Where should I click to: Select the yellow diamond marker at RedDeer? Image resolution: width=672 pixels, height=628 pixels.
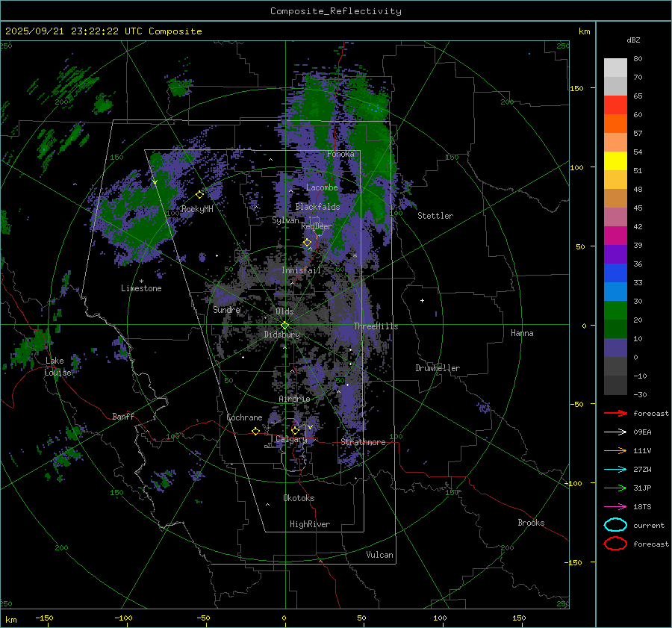(x=307, y=243)
